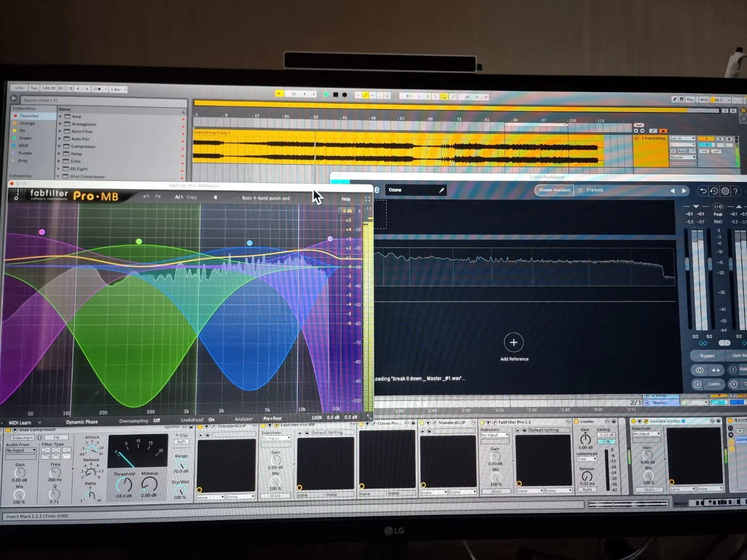Click the Ableton draw mode pencil
The image size is (747, 560).
click(x=675, y=100)
